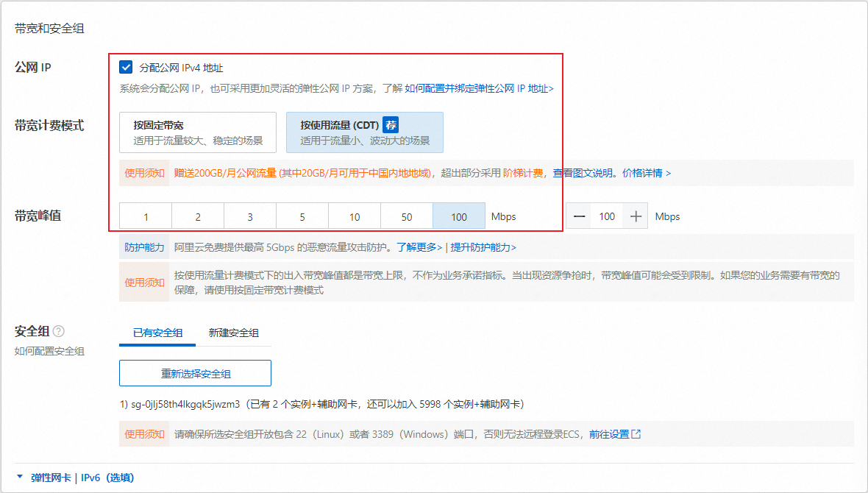Open the 价格详情 link

(x=646, y=173)
